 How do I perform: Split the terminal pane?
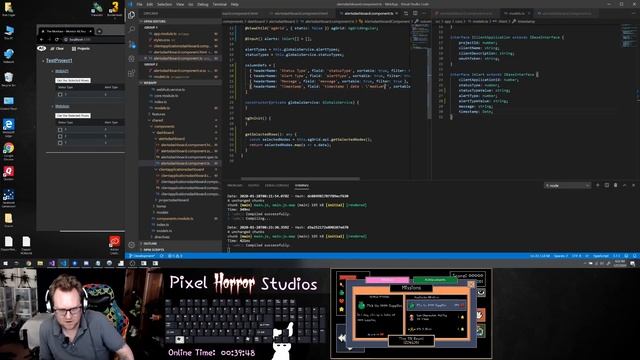click(x=607, y=185)
